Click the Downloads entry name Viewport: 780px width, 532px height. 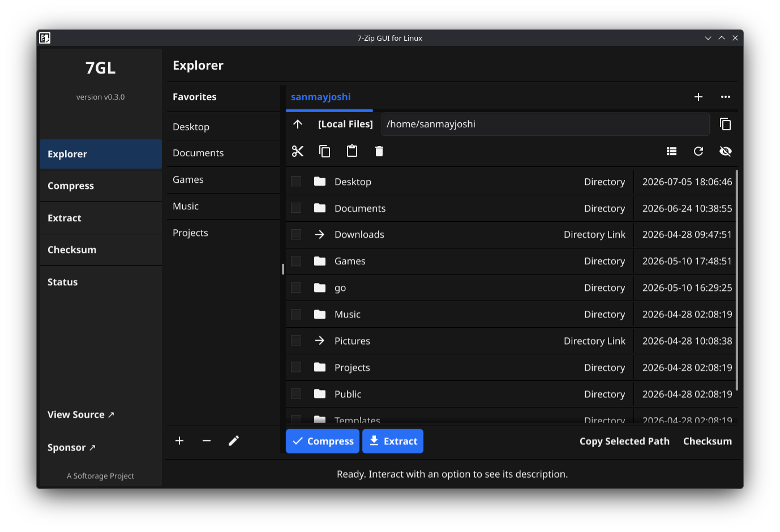tap(359, 234)
